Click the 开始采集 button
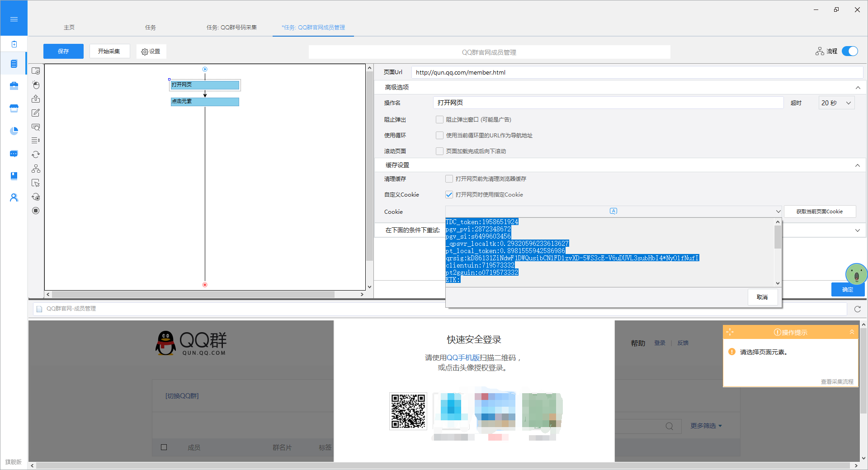868x470 pixels. [109, 51]
